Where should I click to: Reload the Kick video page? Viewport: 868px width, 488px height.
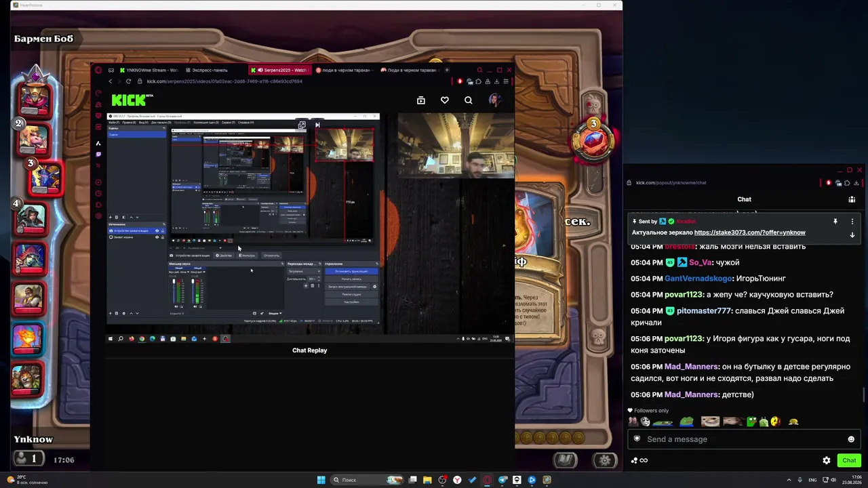[128, 81]
